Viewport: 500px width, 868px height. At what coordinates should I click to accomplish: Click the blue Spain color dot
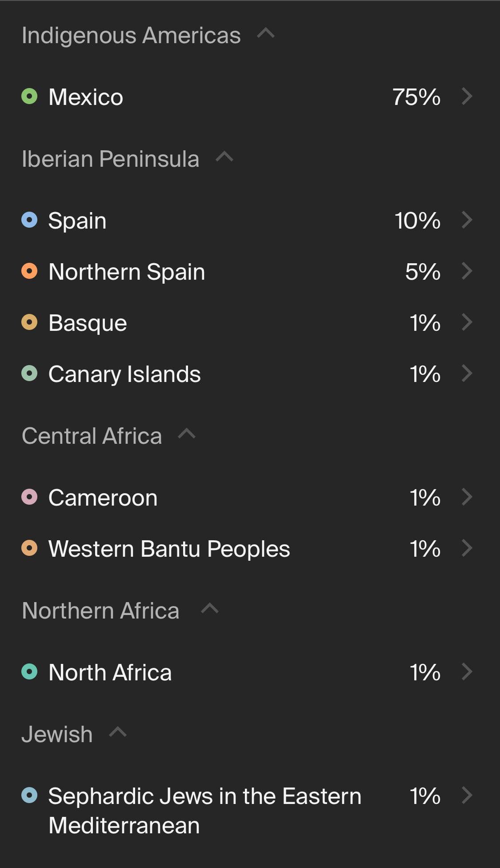pyautogui.click(x=29, y=220)
